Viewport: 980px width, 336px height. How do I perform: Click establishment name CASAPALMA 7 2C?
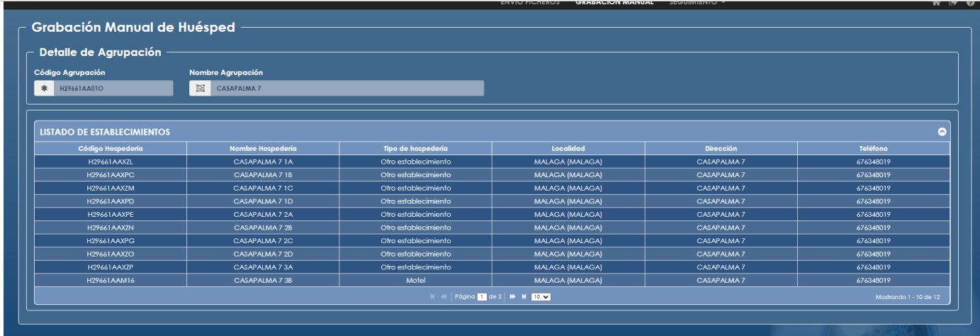click(x=263, y=241)
